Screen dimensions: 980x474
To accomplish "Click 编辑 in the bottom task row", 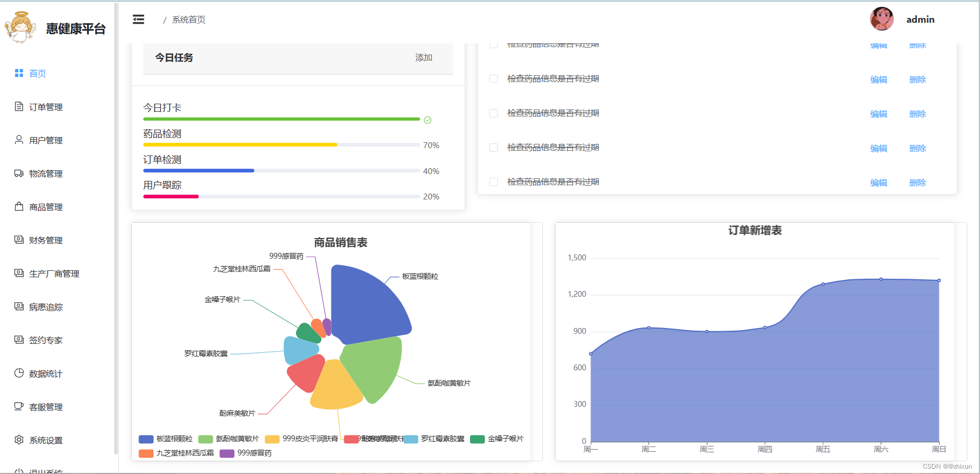I will point(879,183).
